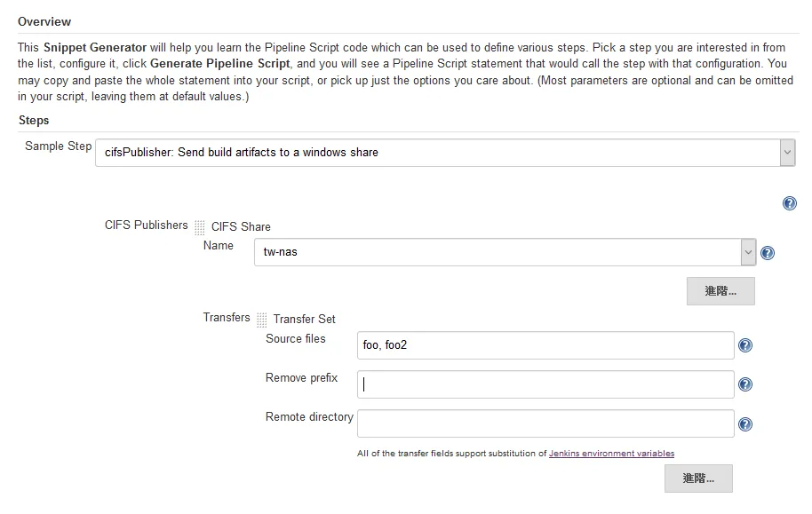The image size is (812, 514).
Task: Grab the CIFS Share drag handle
Action: click(200, 227)
